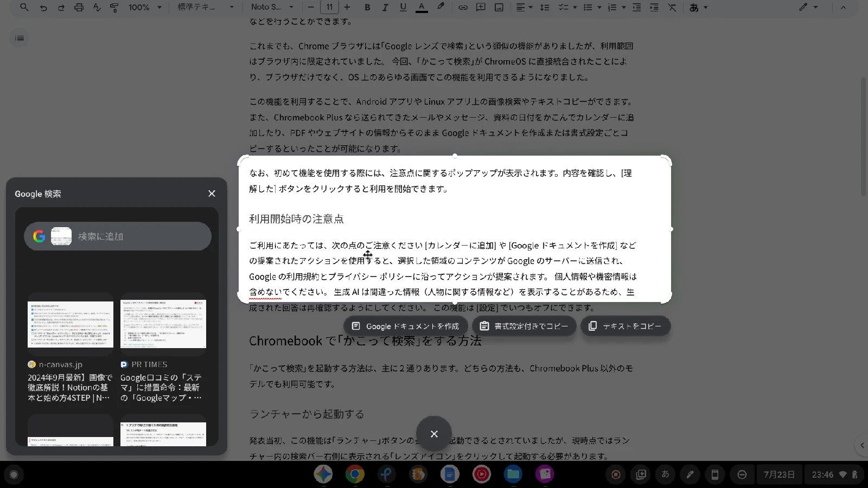Viewport: 868px width, 488px height.
Task: Dismiss the selection with round X button
Action: click(434, 434)
